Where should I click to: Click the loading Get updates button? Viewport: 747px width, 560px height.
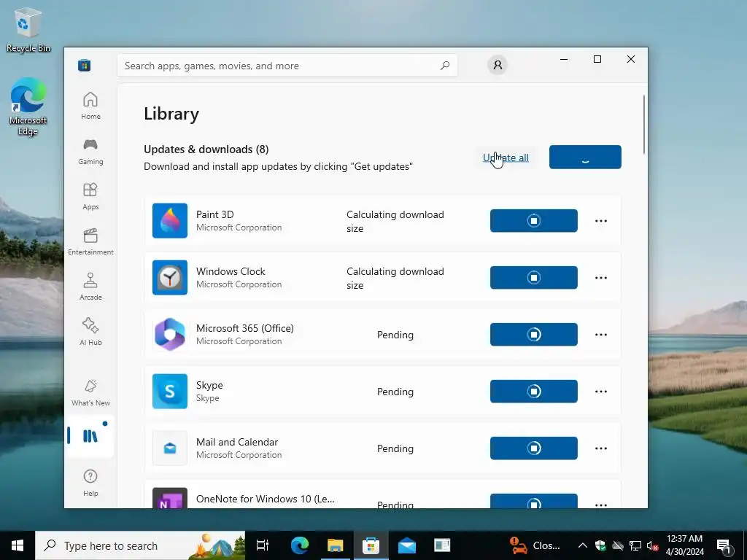[585, 157]
